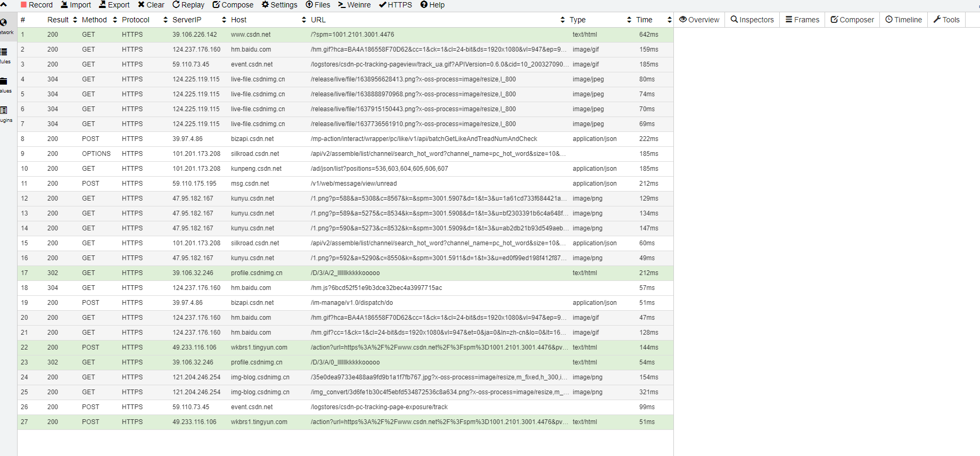Click the # column header
Viewport: 980px width, 456px height.
coord(23,20)
